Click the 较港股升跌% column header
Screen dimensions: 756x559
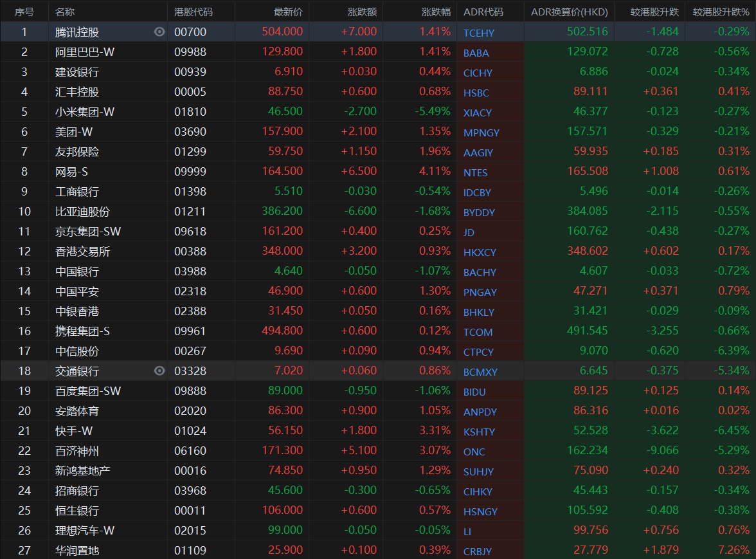[721, 12]
